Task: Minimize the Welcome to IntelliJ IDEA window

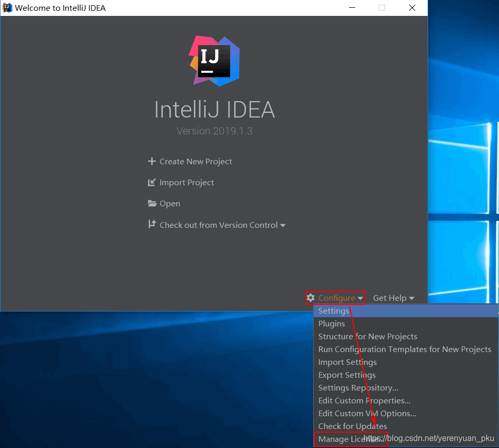Action: (x=352, y=8)
